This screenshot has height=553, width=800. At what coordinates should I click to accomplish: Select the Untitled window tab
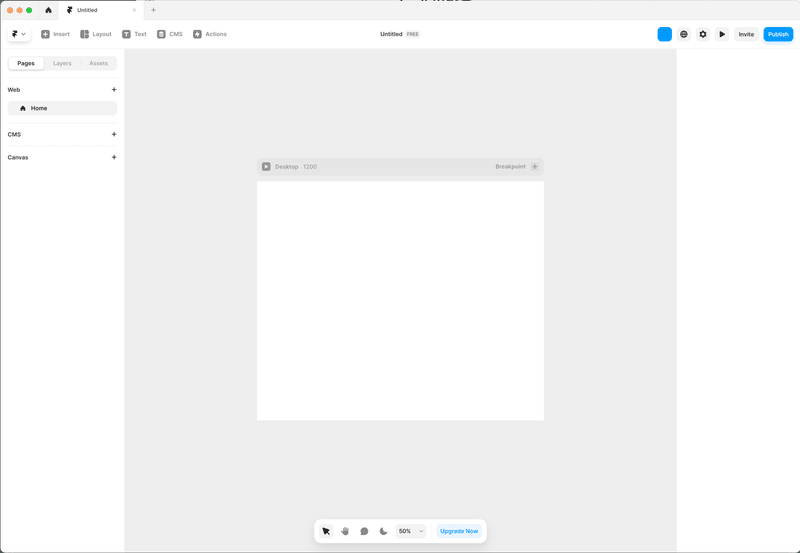[99, 10]
